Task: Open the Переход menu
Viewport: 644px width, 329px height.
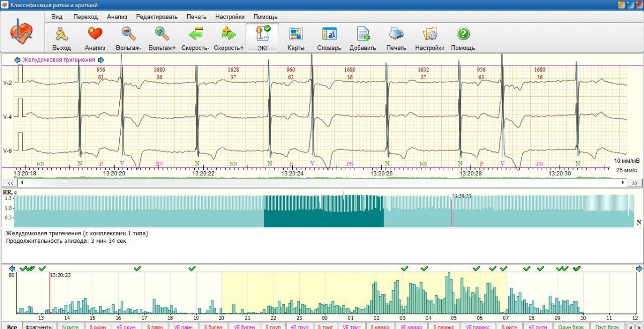Action: coord(86,17)
